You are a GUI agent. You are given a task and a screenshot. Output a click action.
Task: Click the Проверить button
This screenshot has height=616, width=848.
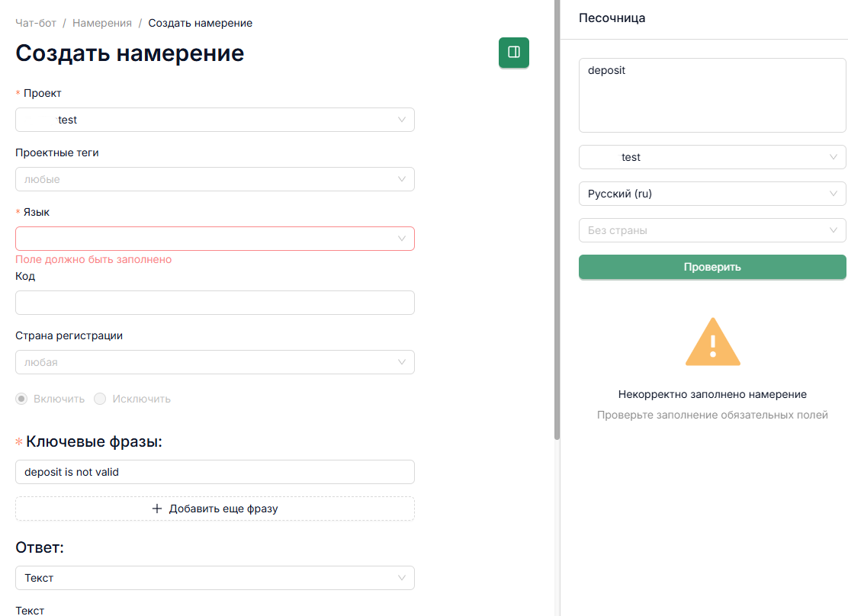coord(712,267)
